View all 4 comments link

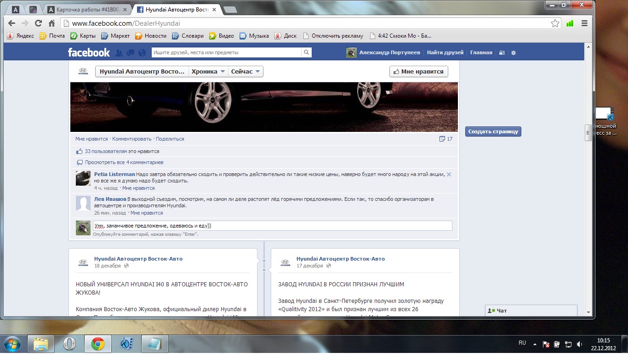coord(124,162)
